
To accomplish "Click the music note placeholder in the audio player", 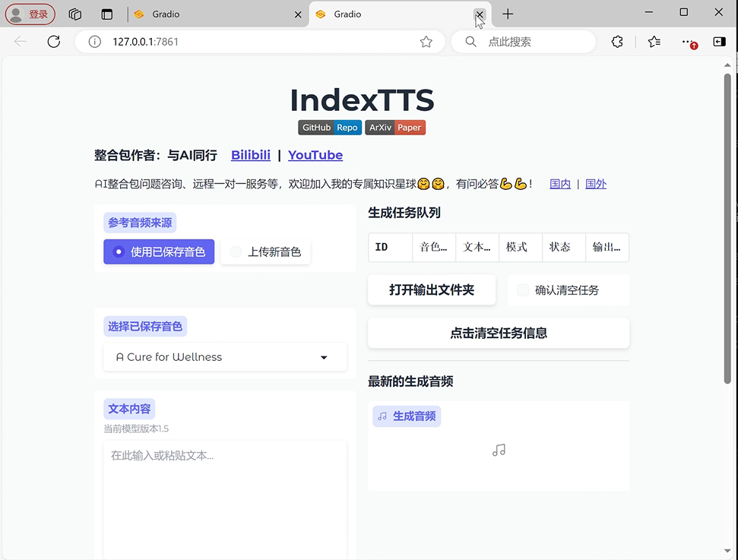I will coord(499,450).
